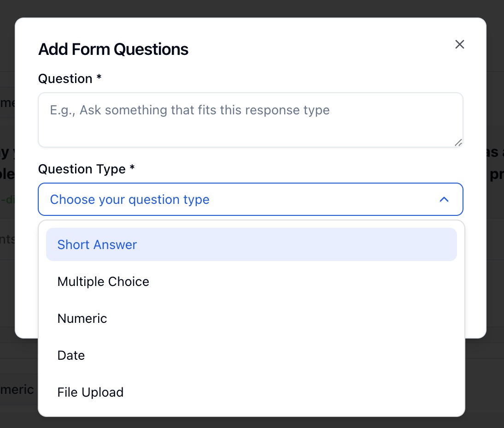Viewport: 504px width, 428px height.
Task: Click the green truncated text behind the modal
Action: (7, 199)
